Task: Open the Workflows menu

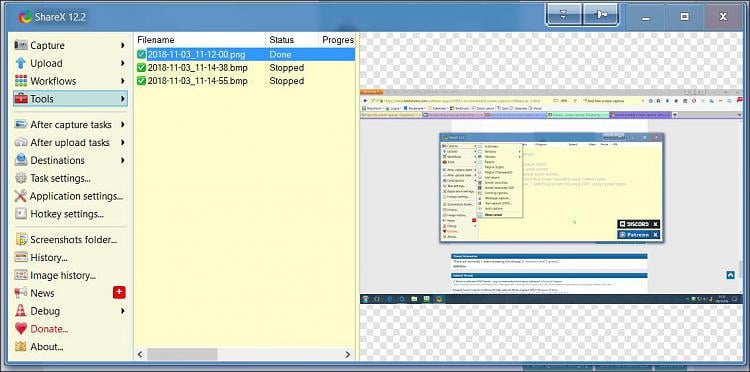Action: tap(70, 81)
